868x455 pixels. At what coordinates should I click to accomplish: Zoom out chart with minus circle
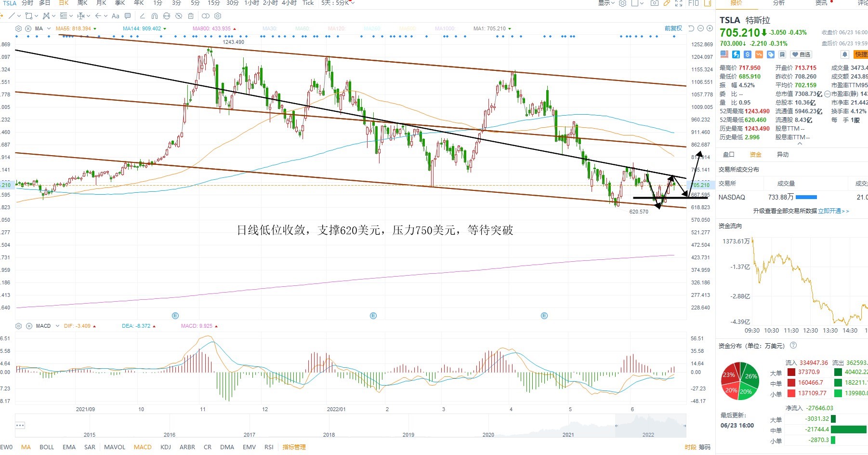[700, 28]
